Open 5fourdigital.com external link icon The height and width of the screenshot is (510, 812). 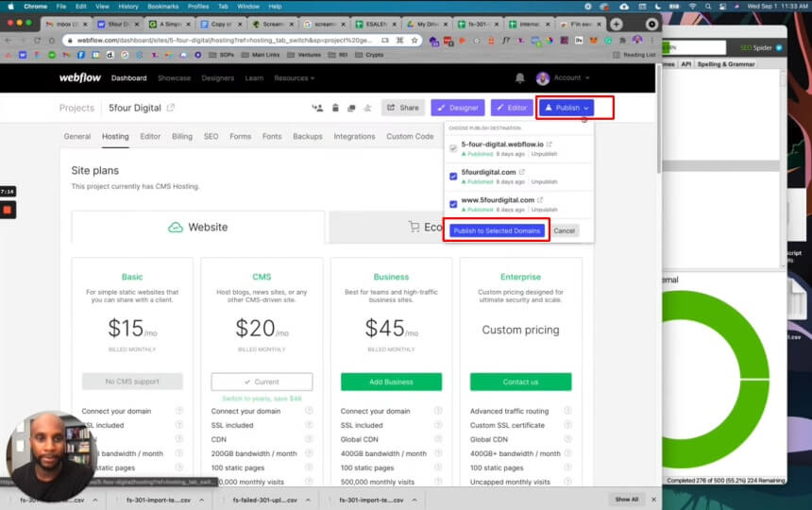coord(521,172)
